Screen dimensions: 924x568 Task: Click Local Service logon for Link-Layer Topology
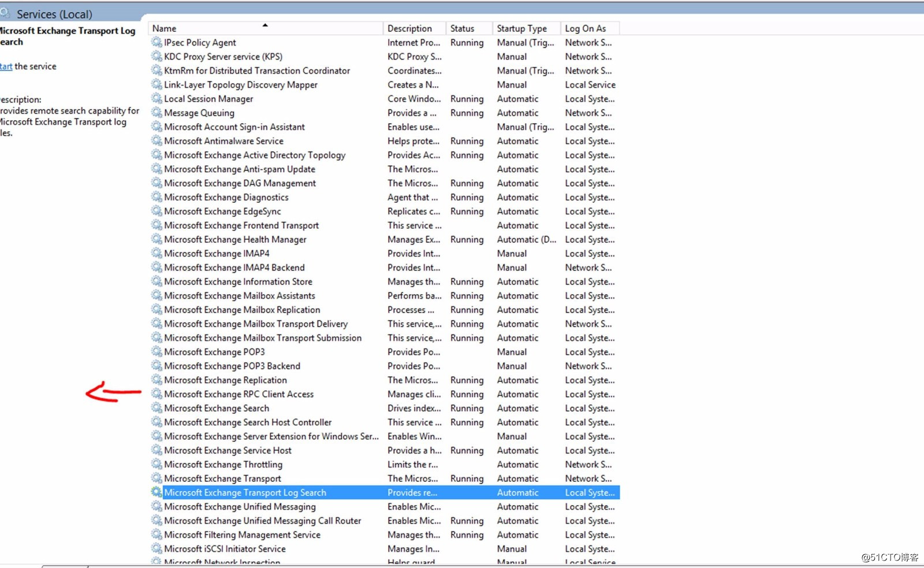click(x=590, y=84)
